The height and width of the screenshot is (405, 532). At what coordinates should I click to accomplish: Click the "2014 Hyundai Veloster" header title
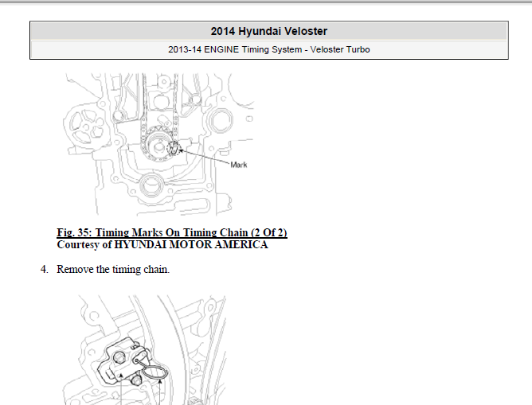click(268, 31)
